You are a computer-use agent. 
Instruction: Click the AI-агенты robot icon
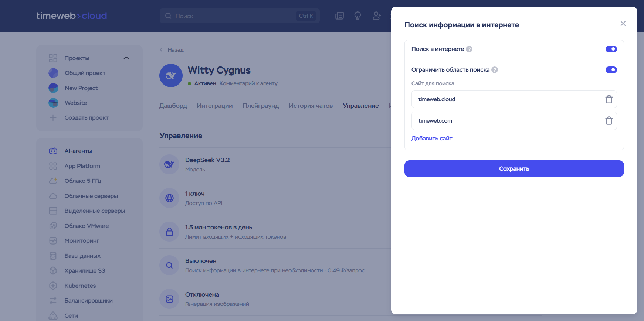(53, 151)
